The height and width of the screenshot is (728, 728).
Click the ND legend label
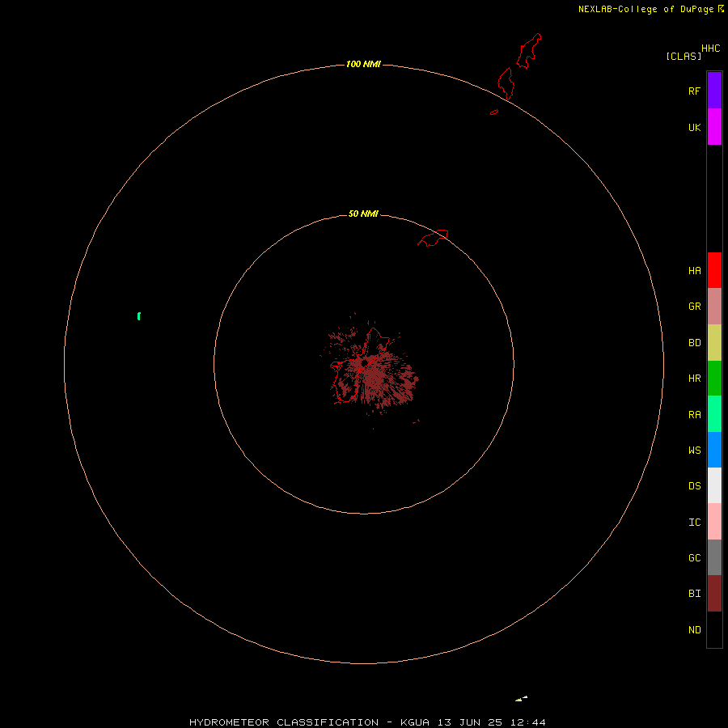(x=694, y=630)
